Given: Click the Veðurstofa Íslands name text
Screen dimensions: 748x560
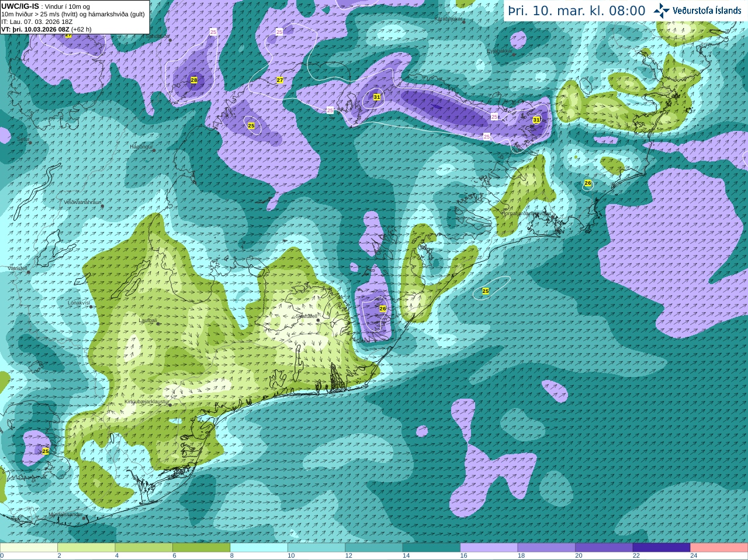Looking at the screenshot, I should click(x=707, y=11).
